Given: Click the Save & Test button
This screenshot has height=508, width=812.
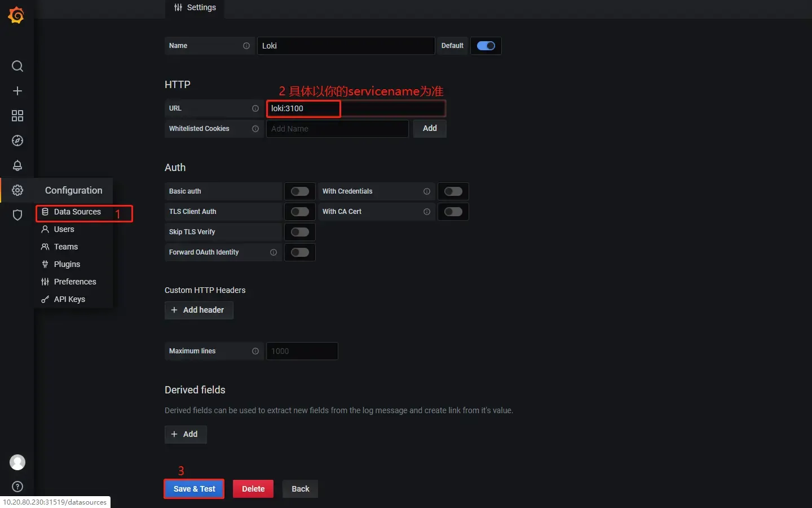Looking at the screenshot, I should click(x=194, y=489).
